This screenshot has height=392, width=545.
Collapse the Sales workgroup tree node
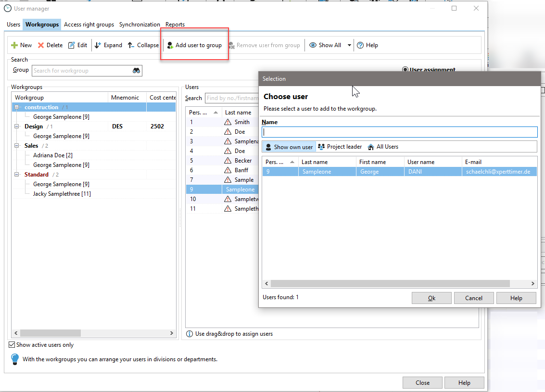(x=18, y=146)
